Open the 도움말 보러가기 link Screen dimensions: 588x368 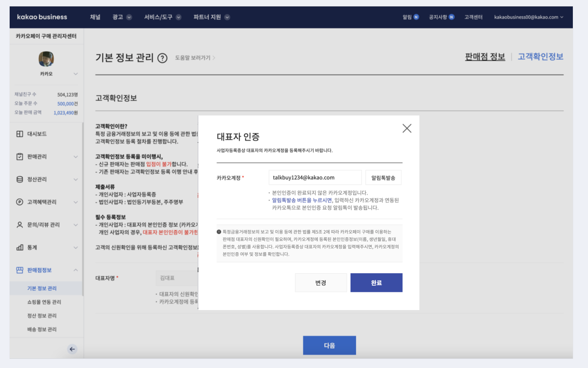195,58
